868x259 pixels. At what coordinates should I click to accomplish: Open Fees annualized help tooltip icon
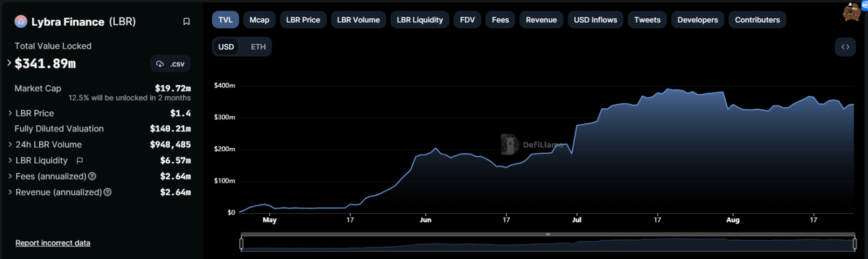92,176
